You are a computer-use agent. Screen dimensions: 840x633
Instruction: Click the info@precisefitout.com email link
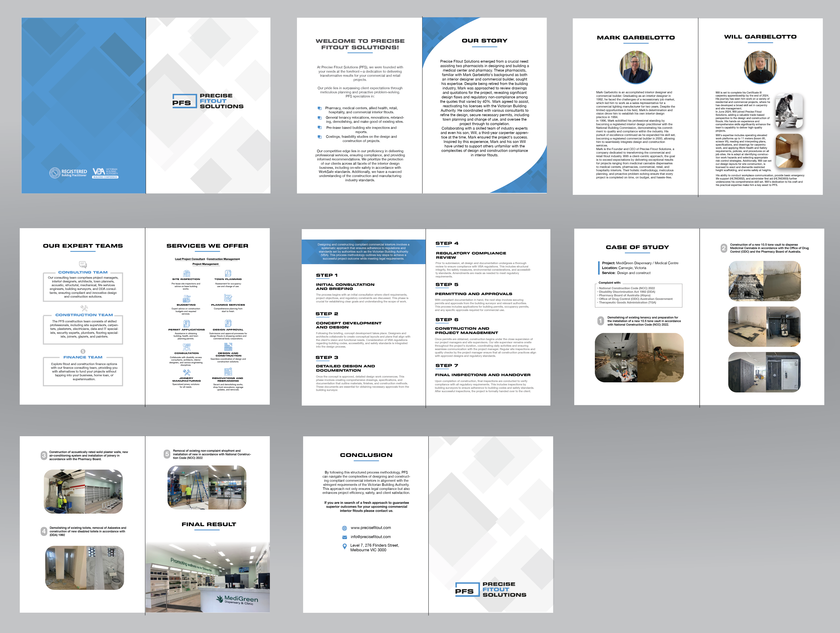371,537
